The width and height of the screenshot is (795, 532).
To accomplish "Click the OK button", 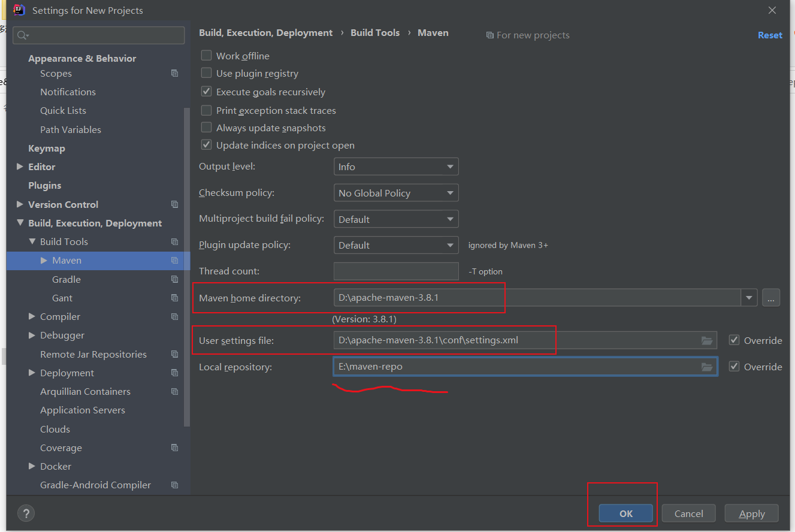I will click(x=626, y=513).
